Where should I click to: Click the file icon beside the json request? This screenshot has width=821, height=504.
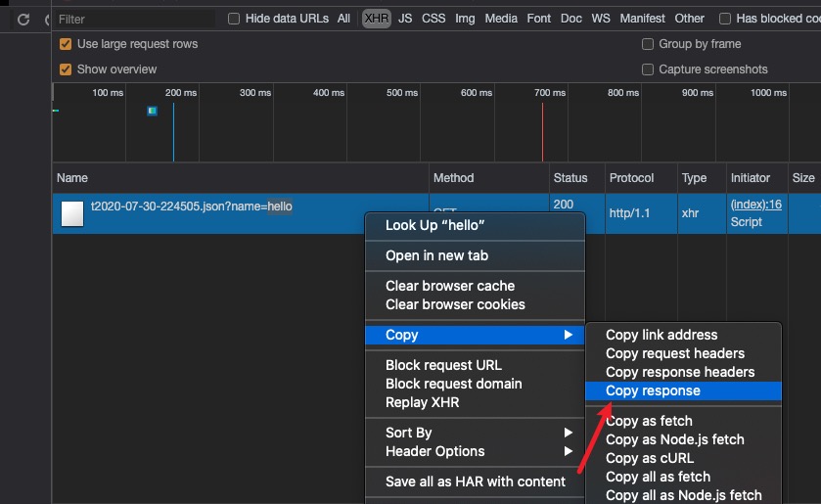coord(72,213)
